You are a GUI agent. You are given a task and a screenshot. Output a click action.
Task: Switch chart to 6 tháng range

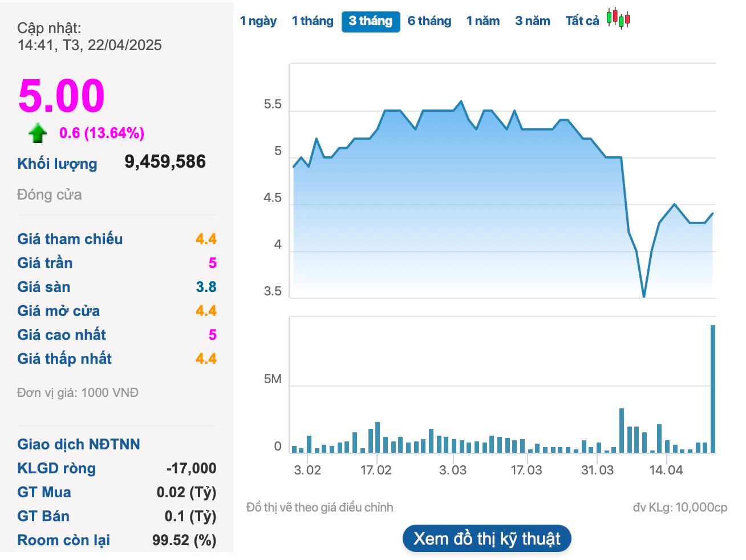tap(429, 21)
